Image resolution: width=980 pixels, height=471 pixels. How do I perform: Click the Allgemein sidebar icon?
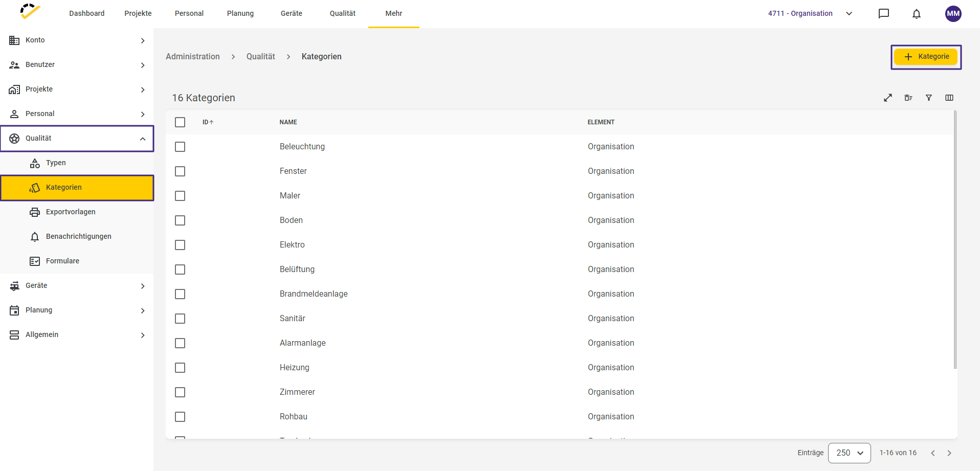[x=14, y=335]
